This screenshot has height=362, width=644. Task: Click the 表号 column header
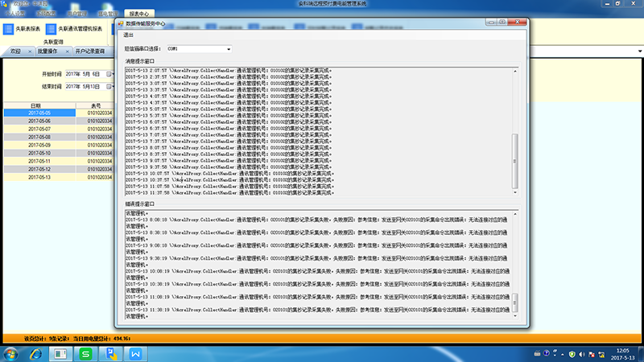[95, 105]
